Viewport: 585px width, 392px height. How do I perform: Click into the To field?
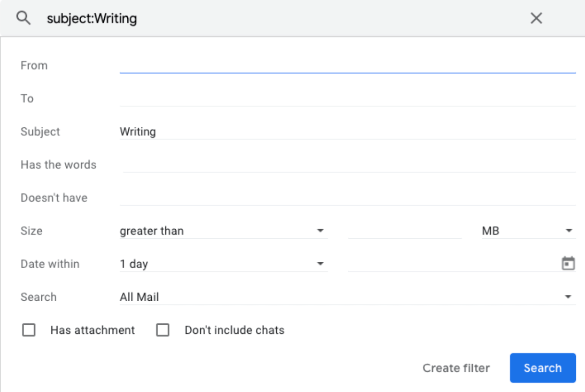347,98
